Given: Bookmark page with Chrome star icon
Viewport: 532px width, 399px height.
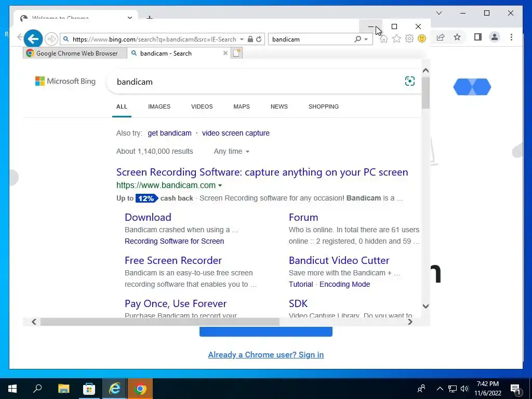Looking at the screenshot, I should (x=457, y=37).
